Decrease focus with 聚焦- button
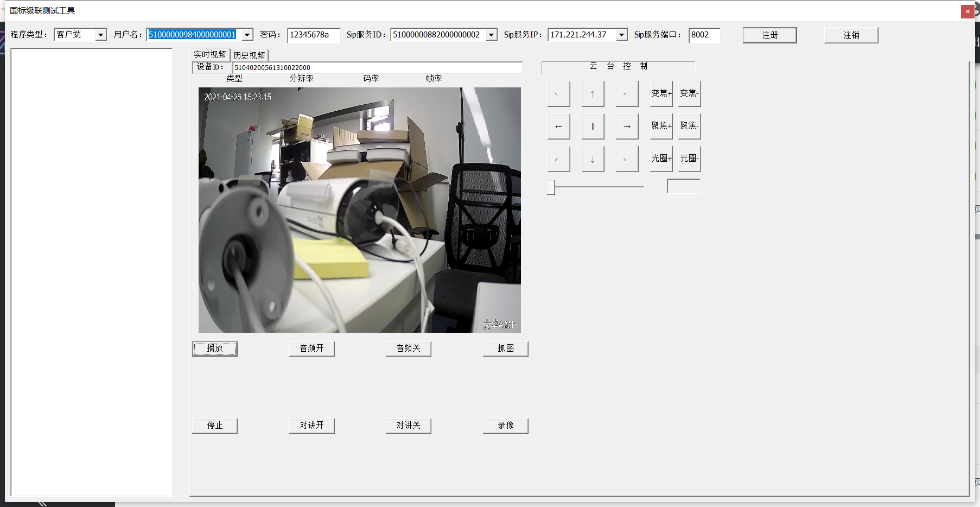Screen dimensions: 980x507 click(689, 126)
